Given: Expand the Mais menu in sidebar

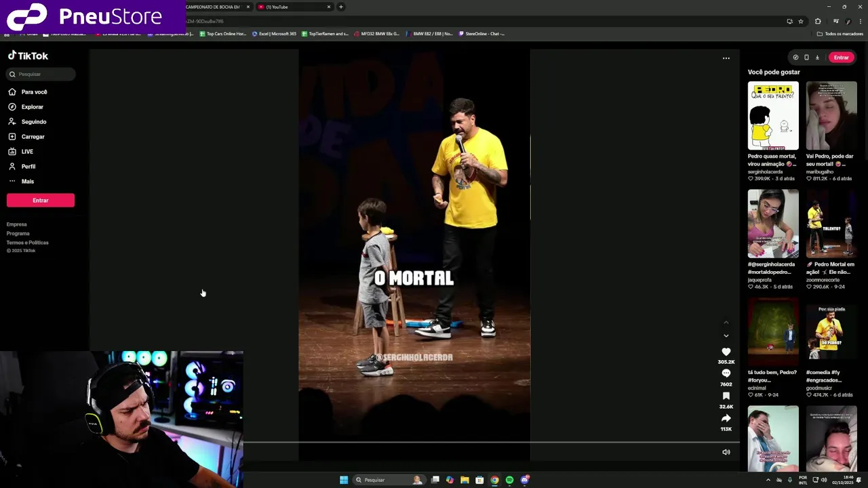Looking at the screenshot, I should coord(21,181).
